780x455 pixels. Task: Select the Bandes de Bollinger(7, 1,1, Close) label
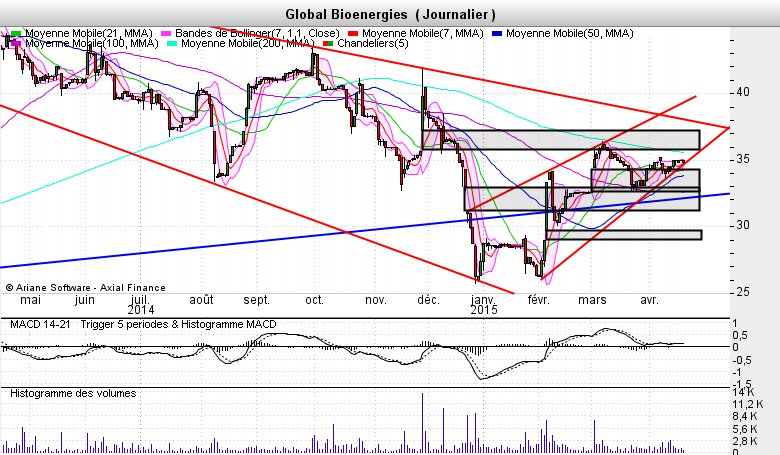257,33
